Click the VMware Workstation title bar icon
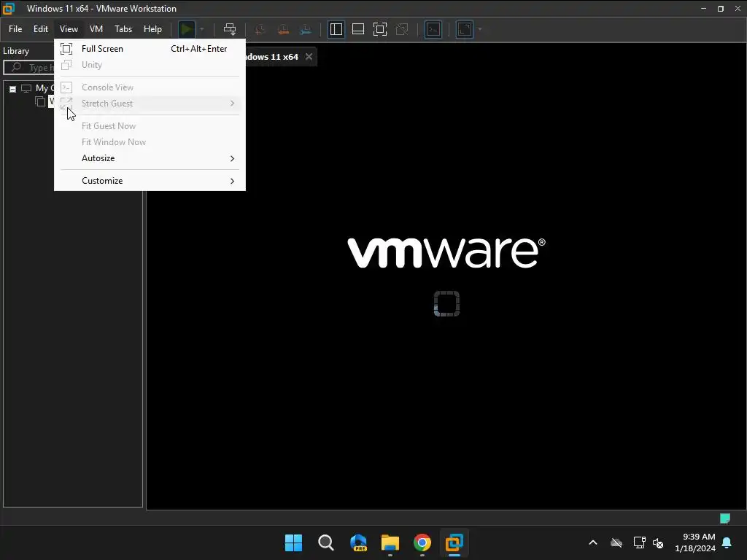The width and height of the screenshot is (747, 560). 9,9
